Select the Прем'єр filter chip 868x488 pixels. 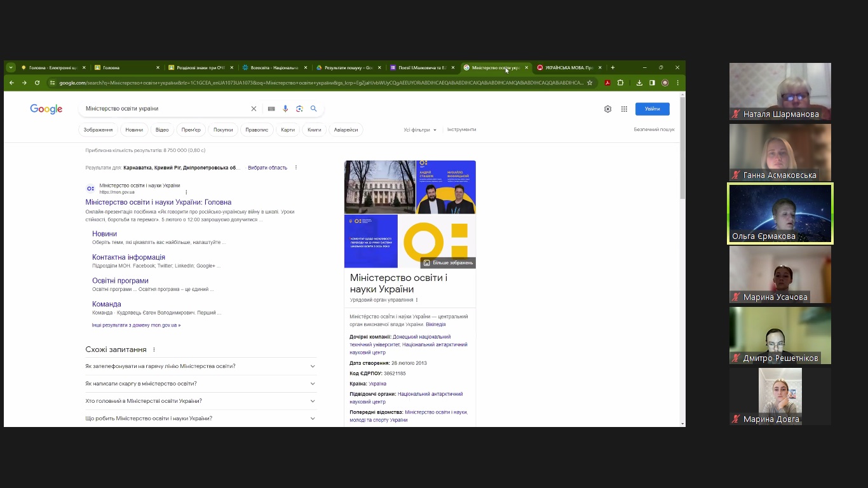pyautogui.click(x=191, y=130)
